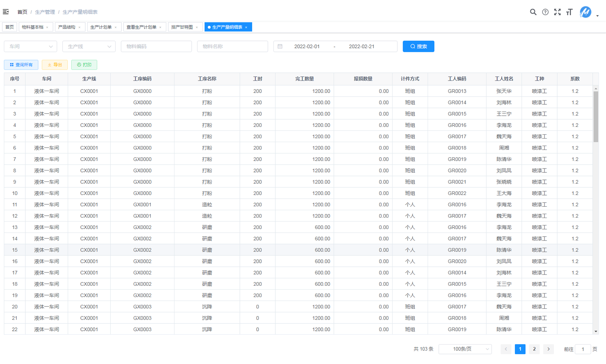This screenshot has height=364, width=606.
Task: Click the calendar icon in date range
Action: [280, 46]
